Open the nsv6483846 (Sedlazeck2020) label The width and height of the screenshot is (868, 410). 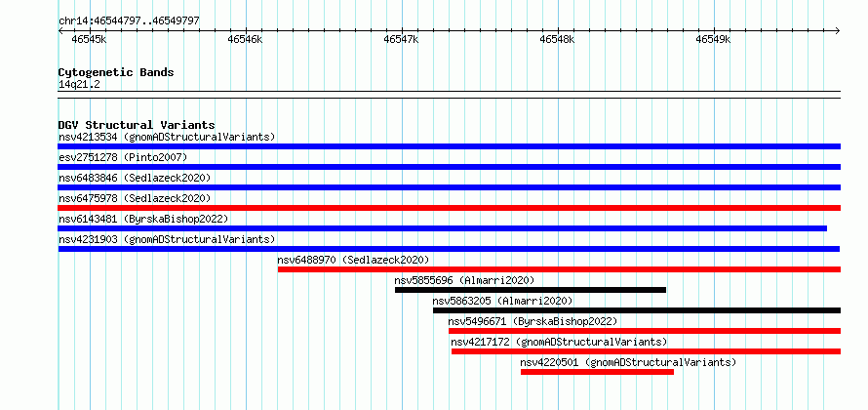click(x=135, y=178)
